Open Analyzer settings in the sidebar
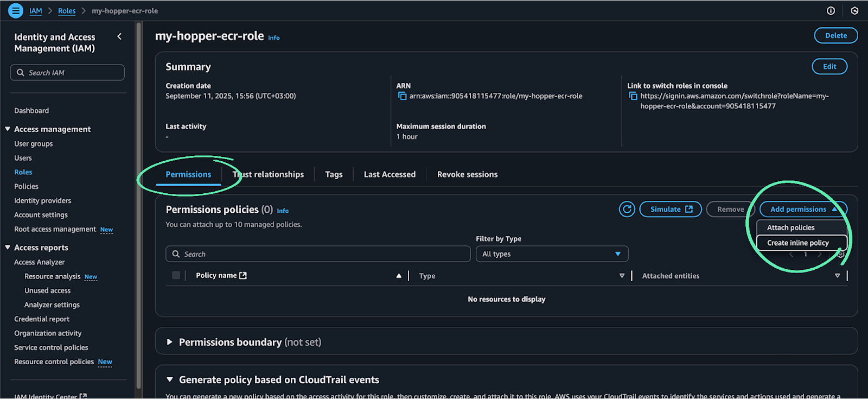Image resolution: width=868 pixels, height=399 pixels. 52,305
